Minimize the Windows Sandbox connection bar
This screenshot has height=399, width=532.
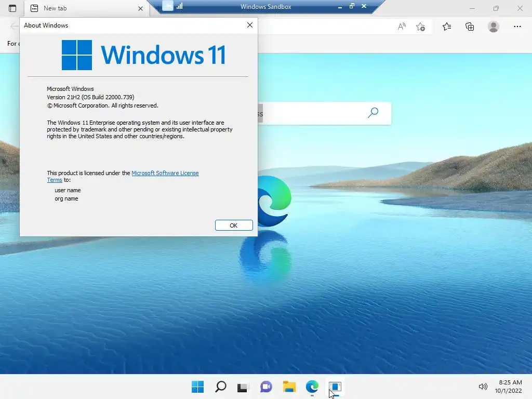pos(340,6)
